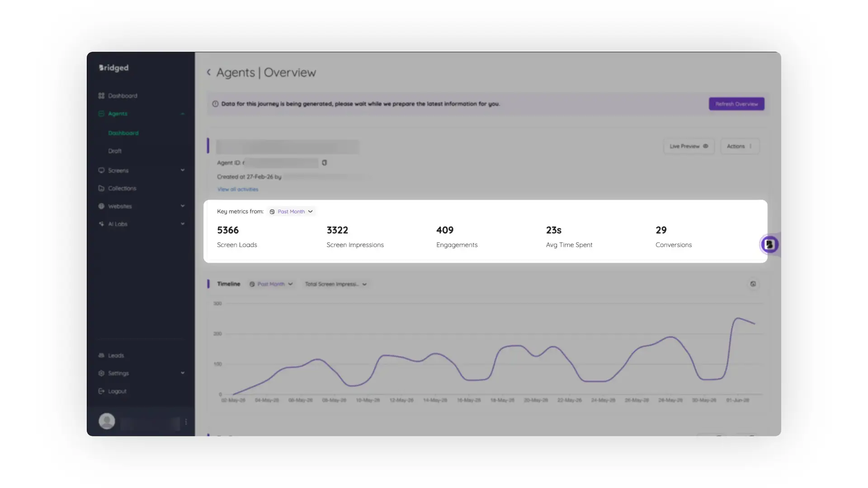Expand the Settings sidebar menu
Image resolution: width=868 pixels, height=488 pixels.
pyautogui.click(x=183, y=373)
